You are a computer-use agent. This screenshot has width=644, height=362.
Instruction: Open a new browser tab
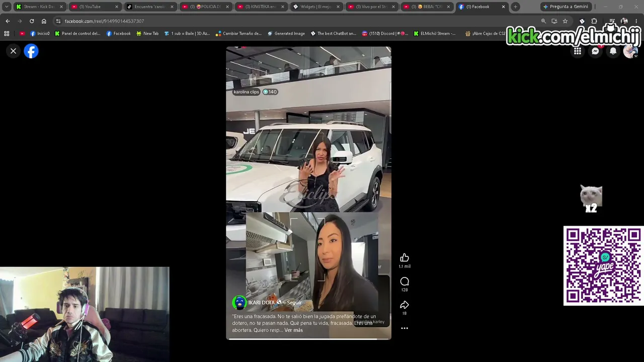pos(515,7)
